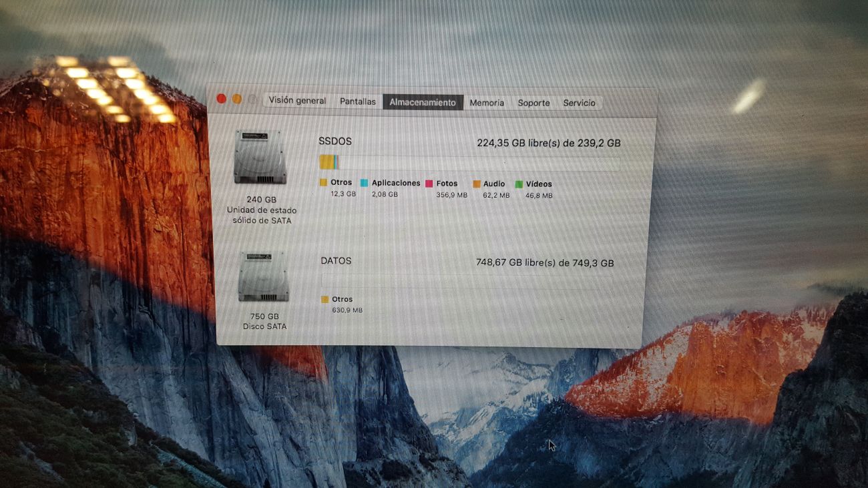Open the Memoria tab
The image size is (868, 488).
(x=487, y=103)
